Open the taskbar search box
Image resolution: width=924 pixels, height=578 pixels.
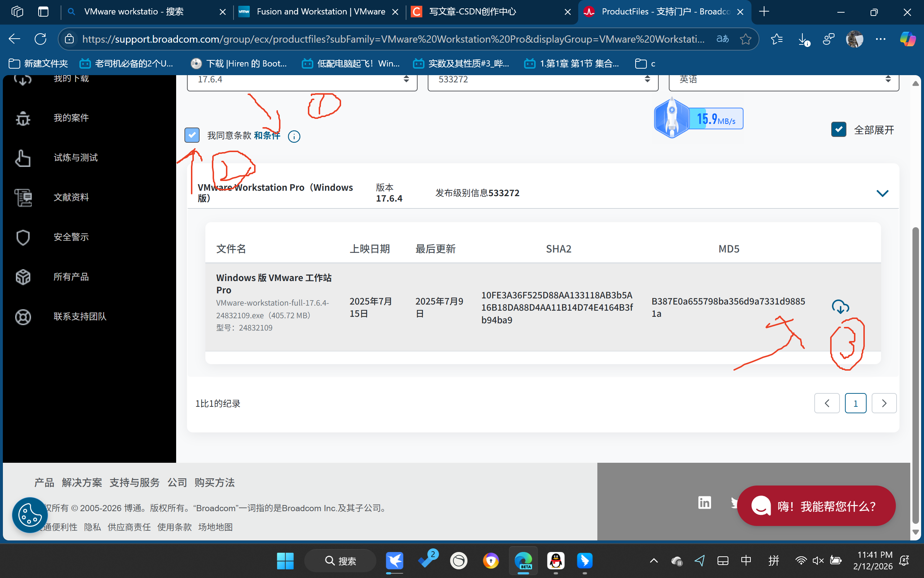coord(340,561)
